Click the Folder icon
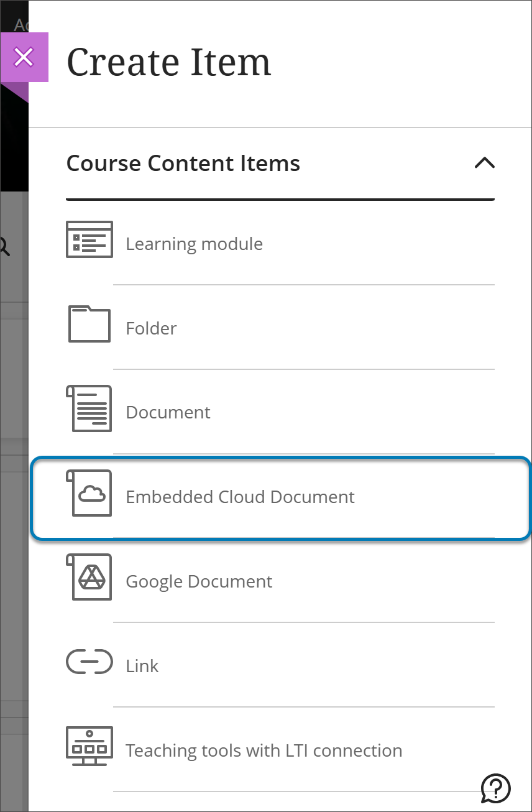 (89, 324)
